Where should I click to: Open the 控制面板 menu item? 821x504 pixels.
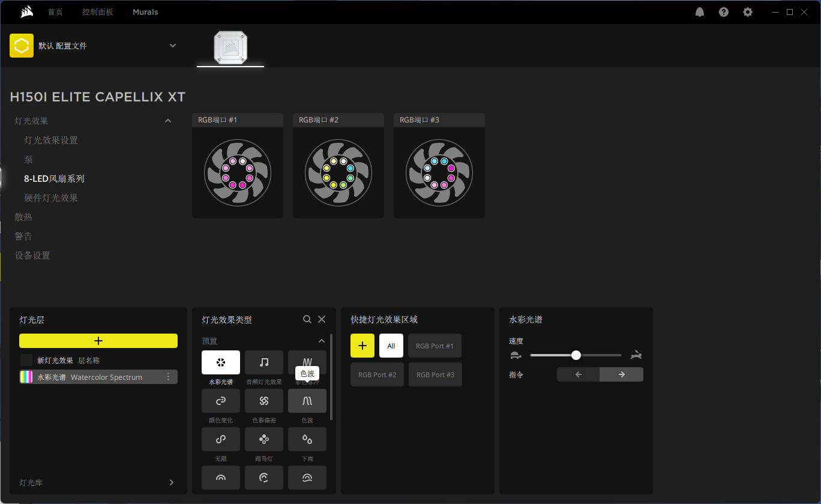(x=98, y=11)
